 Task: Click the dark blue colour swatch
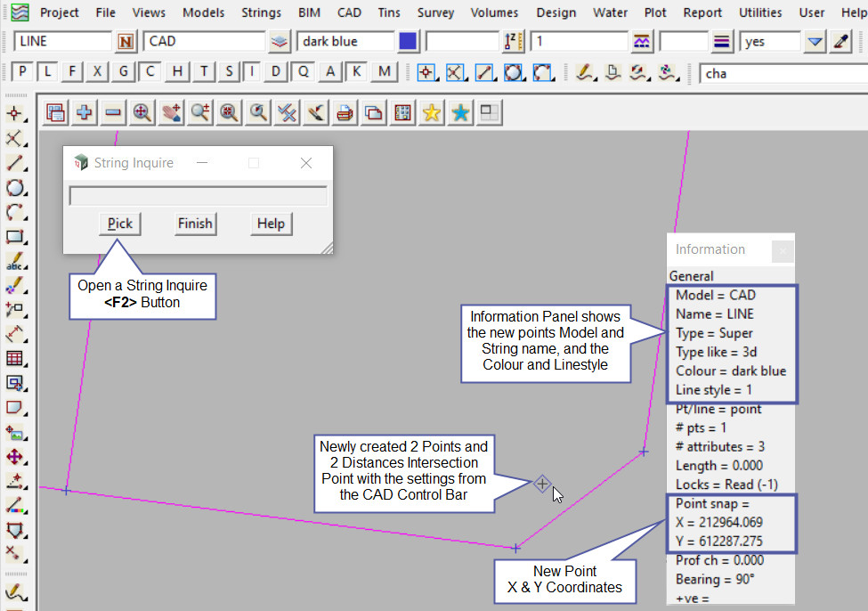point(409,41)
